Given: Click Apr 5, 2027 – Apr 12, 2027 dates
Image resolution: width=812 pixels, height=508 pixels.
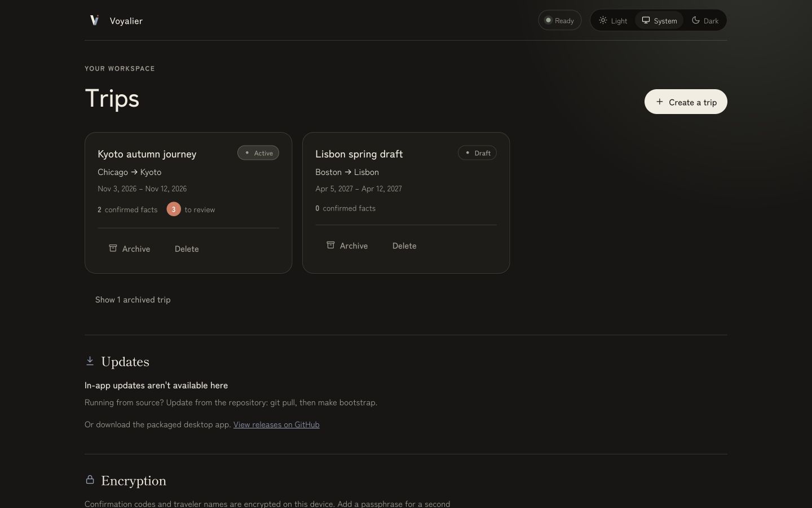Looking at the screenshot, I should (359, 189).
